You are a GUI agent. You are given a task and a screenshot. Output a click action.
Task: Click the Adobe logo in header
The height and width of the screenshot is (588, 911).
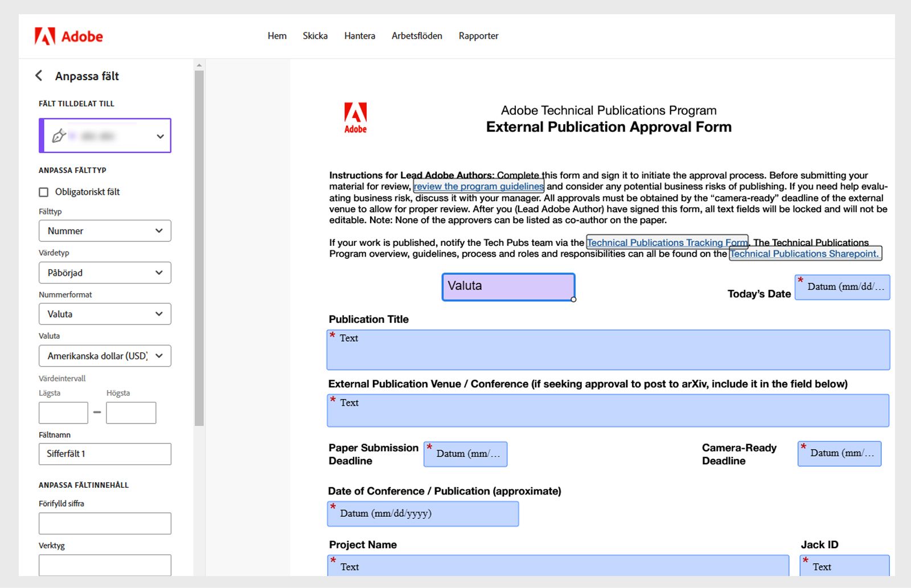pyautogui.click(x=69, y=36)
